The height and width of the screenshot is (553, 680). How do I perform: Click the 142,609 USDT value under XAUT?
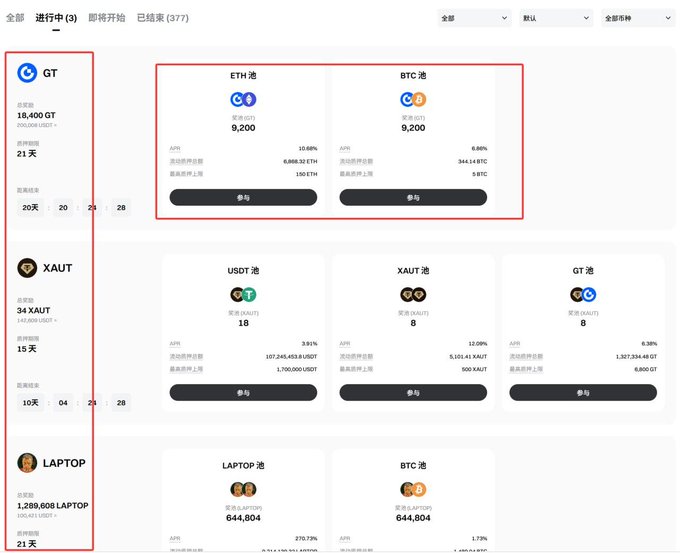click(x=36, y=320)
